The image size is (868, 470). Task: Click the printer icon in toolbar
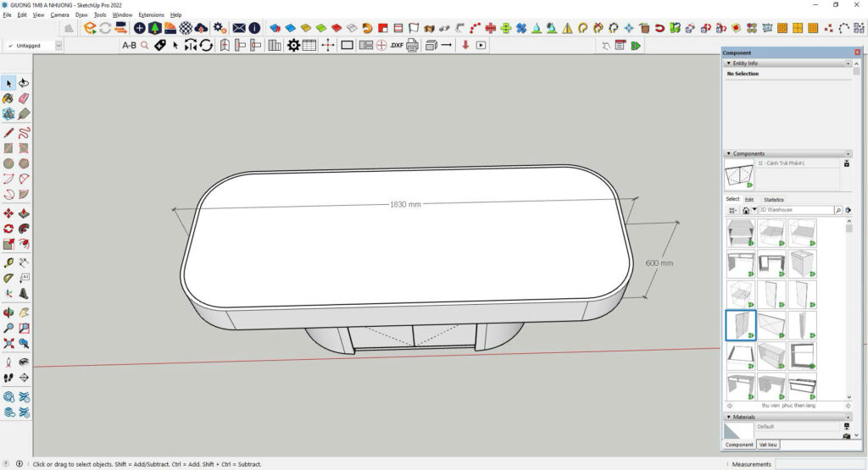(x=412, y=46)
